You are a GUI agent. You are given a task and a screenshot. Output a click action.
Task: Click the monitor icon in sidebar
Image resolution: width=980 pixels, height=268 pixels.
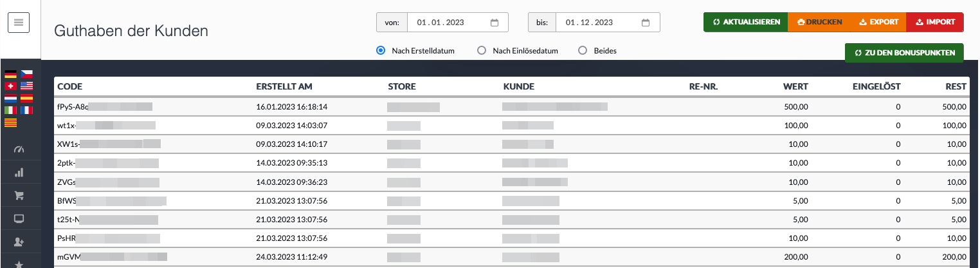click(19, 219)
